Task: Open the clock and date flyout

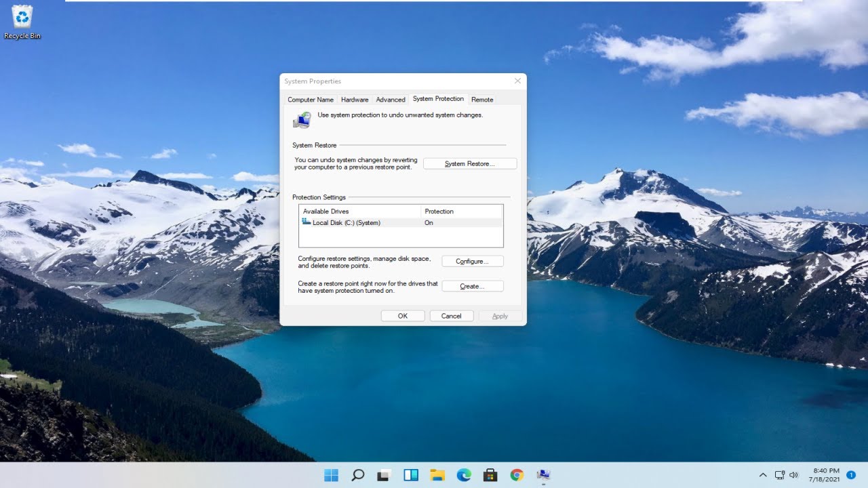Action: click(x=825, y=475)
